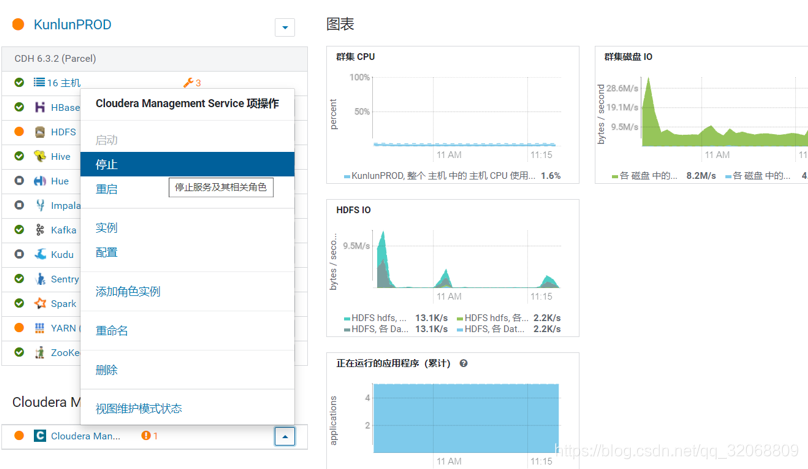Click the HBase service icon

pyautogui.click(x=40, y=107)
